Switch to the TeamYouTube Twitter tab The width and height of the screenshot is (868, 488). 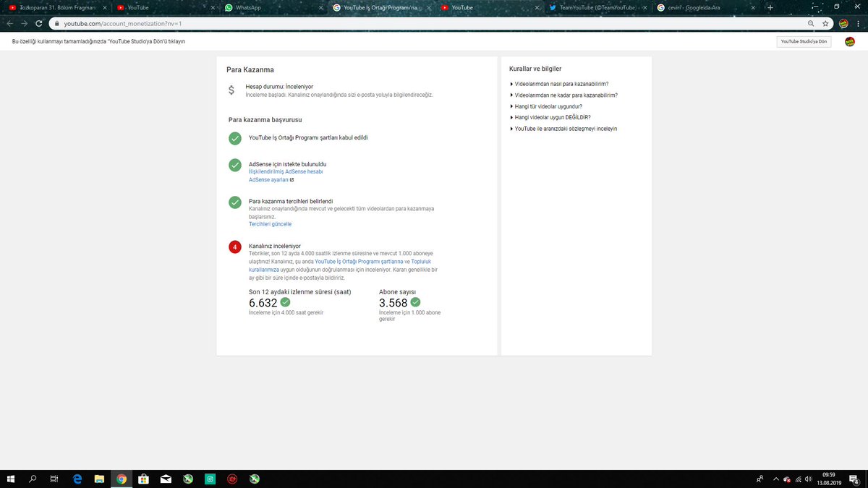point(597,7)
